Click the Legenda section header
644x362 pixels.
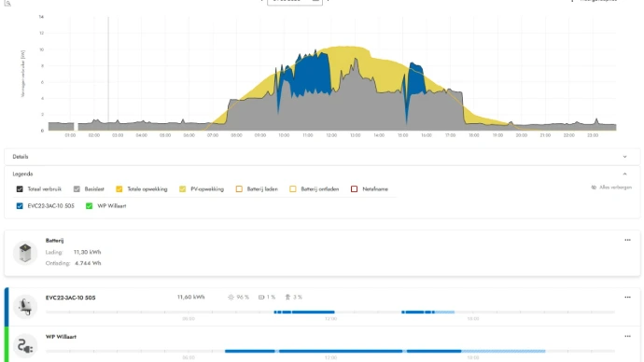[x=322, y=174]
